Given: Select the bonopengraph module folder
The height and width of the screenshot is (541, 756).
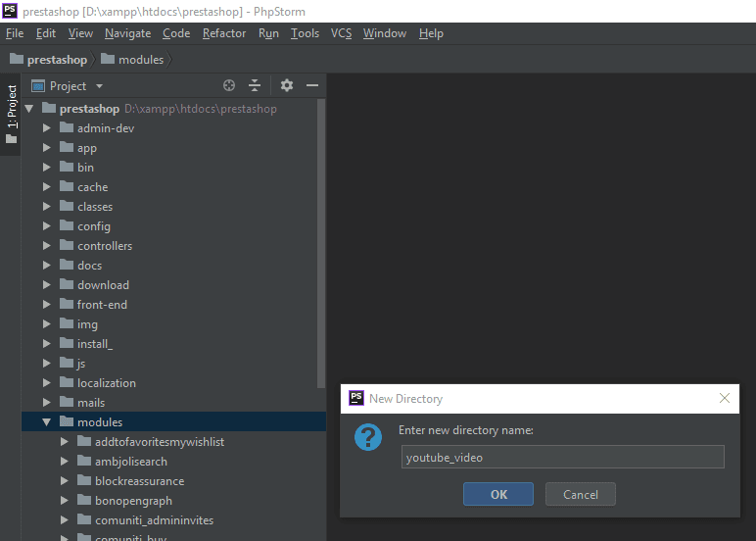Looking at the screenshot, I should pos(133,501).
